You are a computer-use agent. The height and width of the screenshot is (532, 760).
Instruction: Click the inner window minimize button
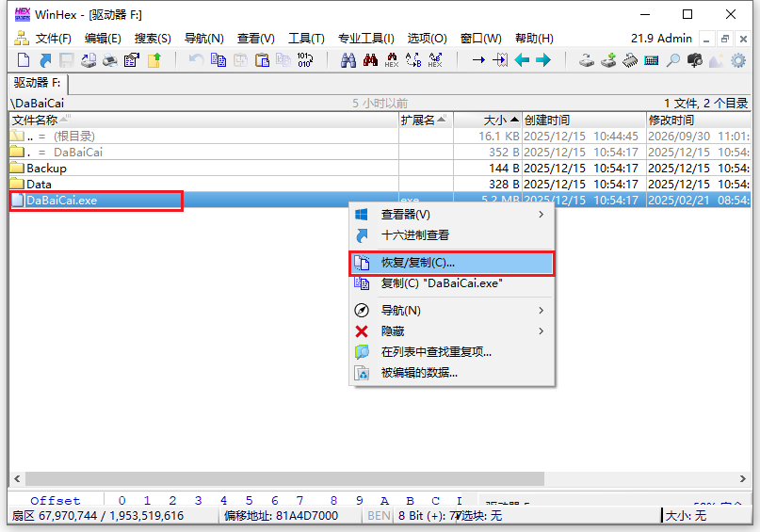(706, 39)
